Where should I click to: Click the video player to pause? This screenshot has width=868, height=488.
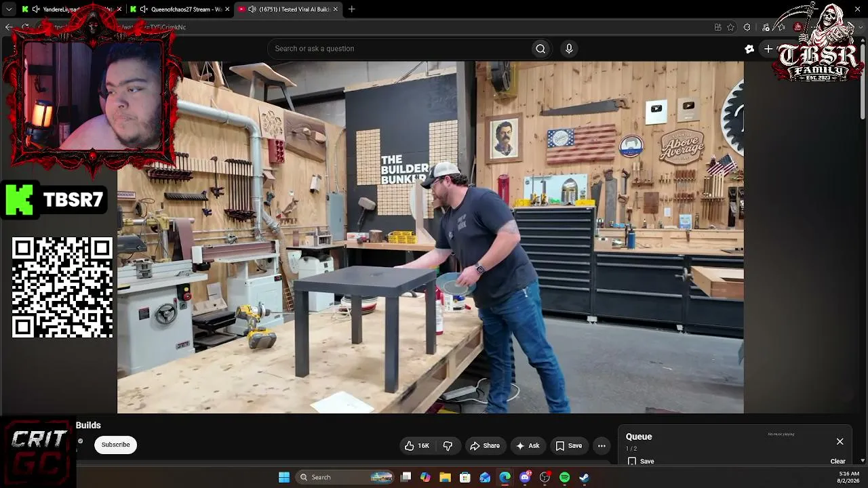[431, 237]
